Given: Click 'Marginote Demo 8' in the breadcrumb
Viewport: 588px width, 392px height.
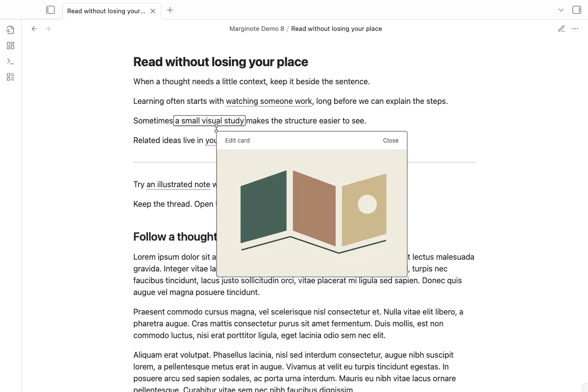Looking at the screenshot, I should [x=257, y=29].
